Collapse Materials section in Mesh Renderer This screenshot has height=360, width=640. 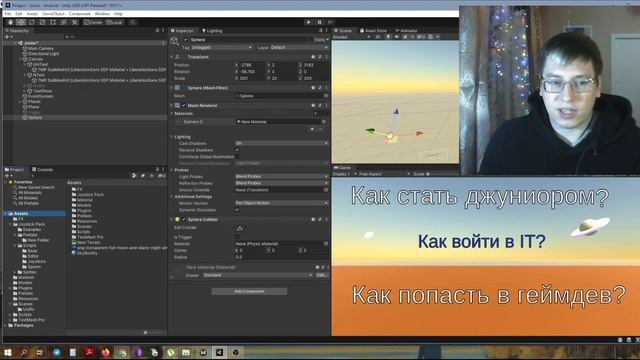coord(172,113)
